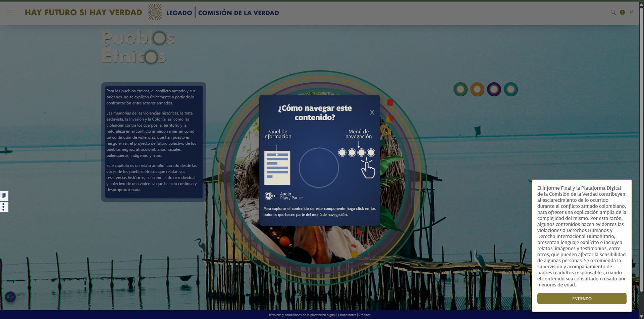
Task: Toggle the muted audio speaker button
Action: click(10, 297)
